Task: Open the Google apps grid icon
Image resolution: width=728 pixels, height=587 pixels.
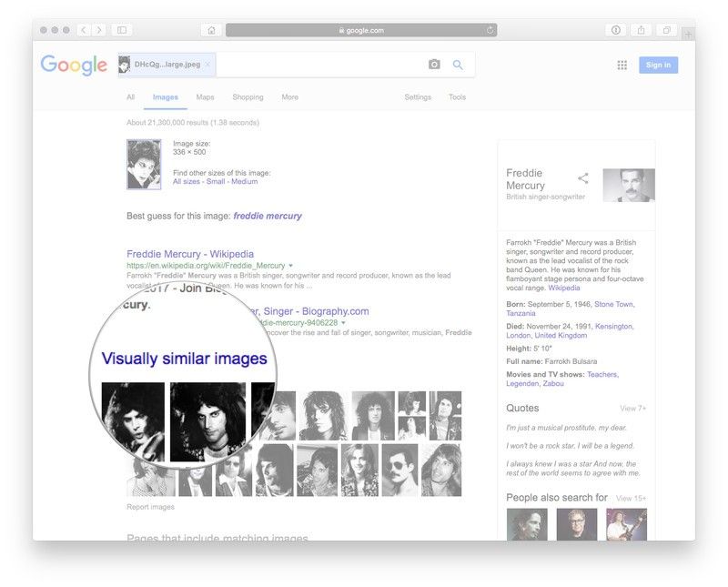Action: click(622, 65)
